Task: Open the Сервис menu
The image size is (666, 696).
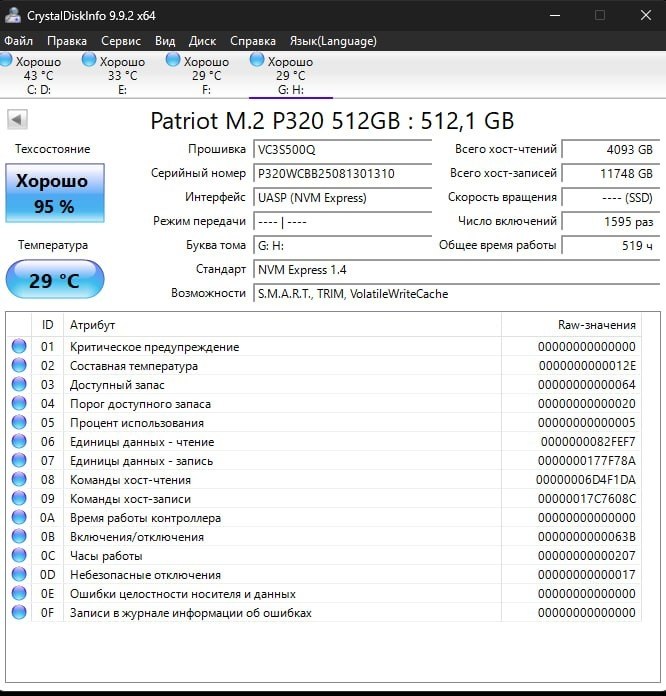Action: coord(121,41)
